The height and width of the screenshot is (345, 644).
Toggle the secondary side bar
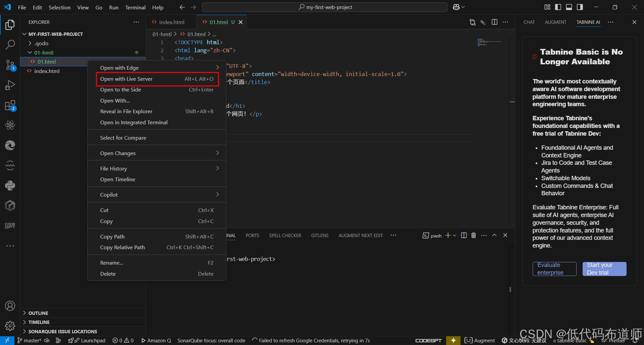click(580, 7)
